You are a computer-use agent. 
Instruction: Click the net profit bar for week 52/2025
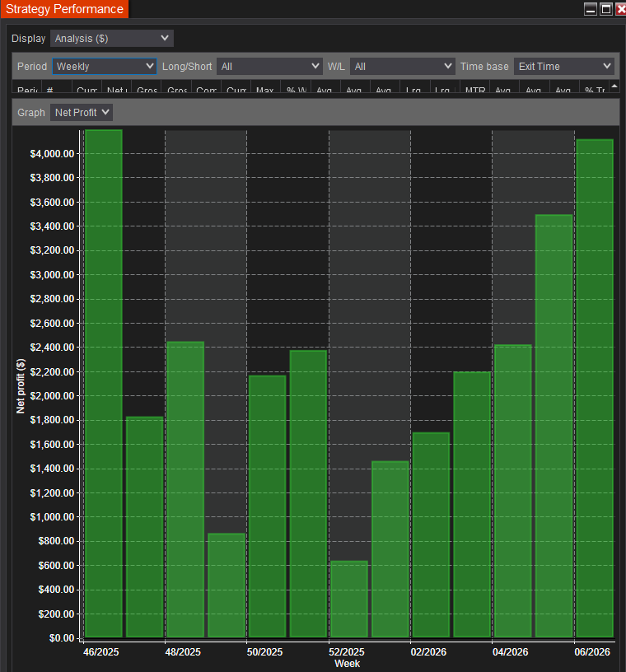(x=348, y=599)
